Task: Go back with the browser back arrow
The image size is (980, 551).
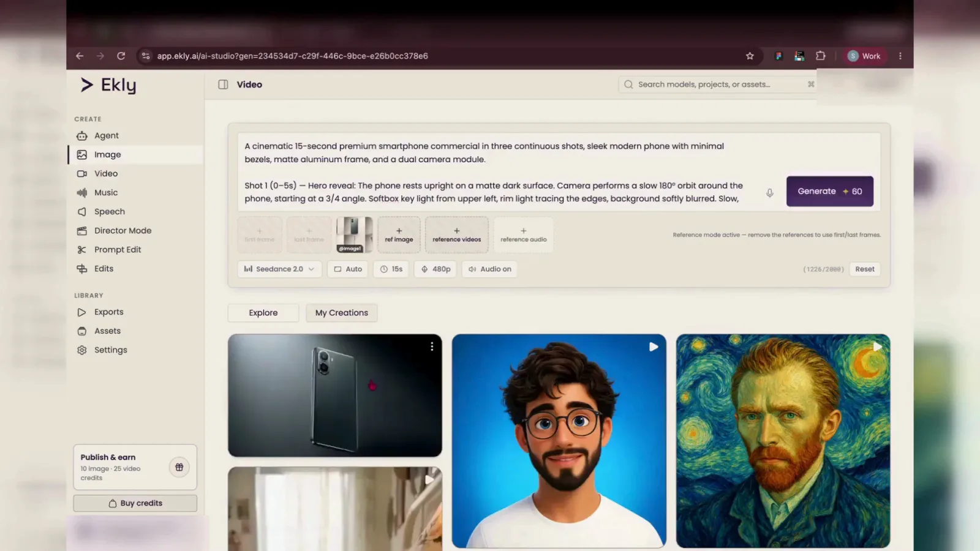Action: [80, 56]
